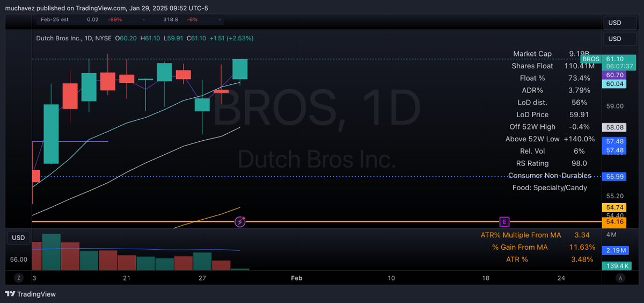Screen dimensions: 644x303
Task: Click the 'Consumer Non-Durables' sector text
Action: pos(550,176)
